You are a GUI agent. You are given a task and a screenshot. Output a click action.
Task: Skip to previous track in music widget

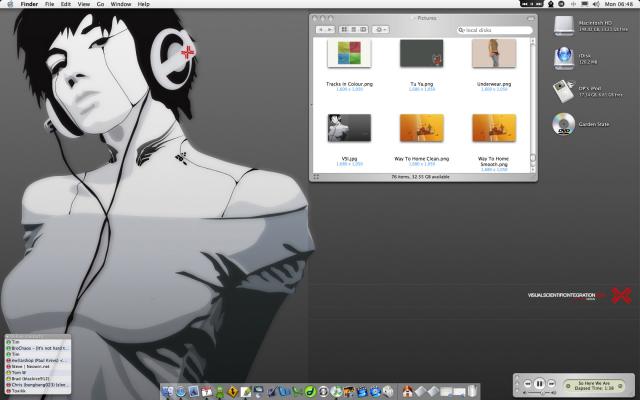527,384
